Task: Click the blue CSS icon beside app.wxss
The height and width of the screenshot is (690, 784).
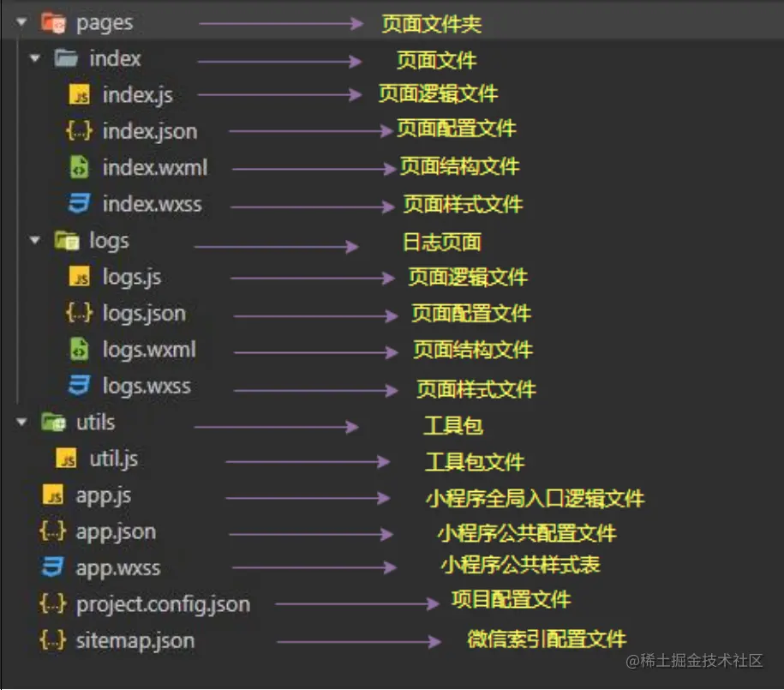Action: 52,567
